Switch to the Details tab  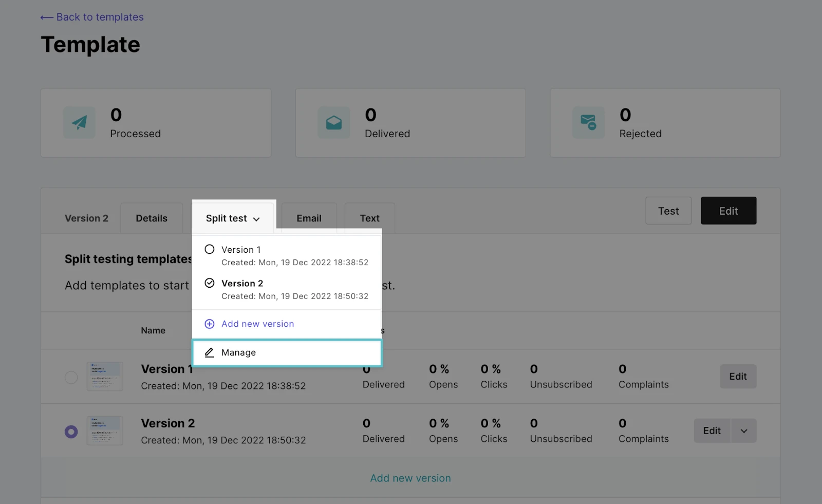[x=152, y=218]
